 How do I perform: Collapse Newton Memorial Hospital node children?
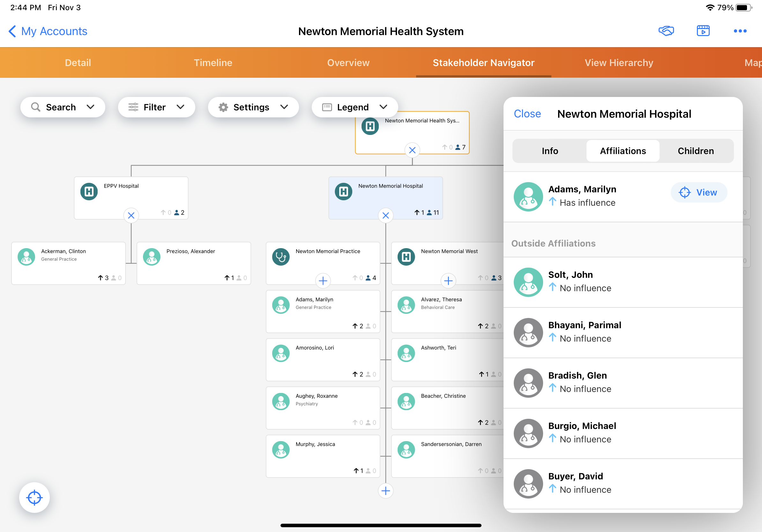point(385,215)
